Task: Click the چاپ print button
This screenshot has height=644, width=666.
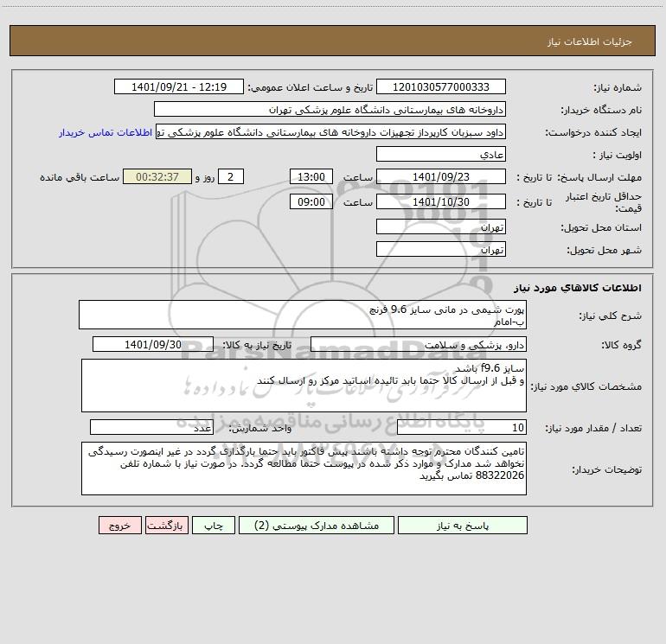Action: [x=214, y=525]
